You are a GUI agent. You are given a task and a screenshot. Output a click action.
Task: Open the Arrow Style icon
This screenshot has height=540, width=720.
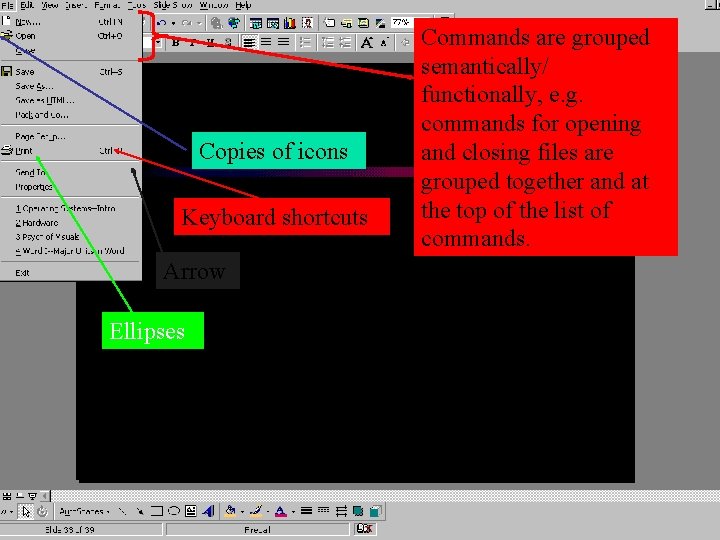[341, 511]
